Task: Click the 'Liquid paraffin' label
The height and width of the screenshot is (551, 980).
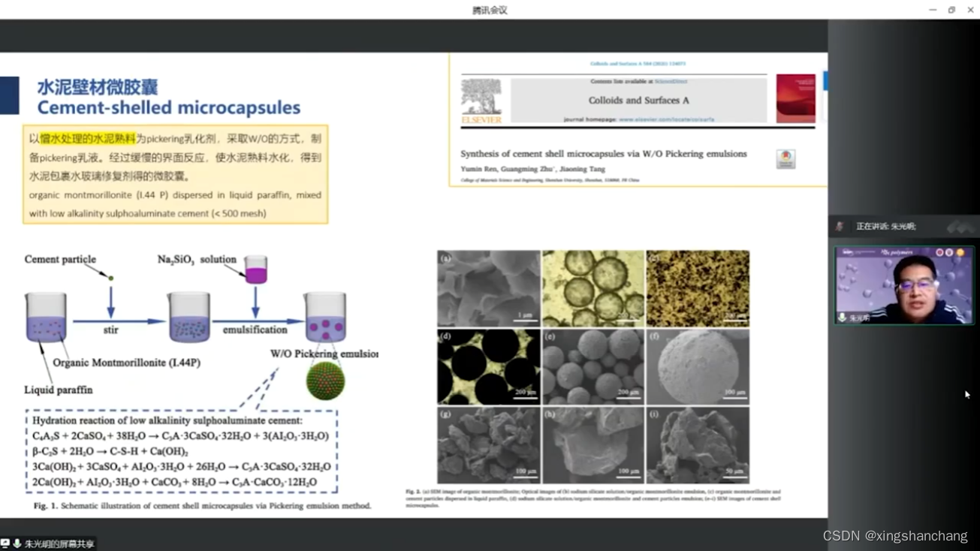Action: coord(59,390)
